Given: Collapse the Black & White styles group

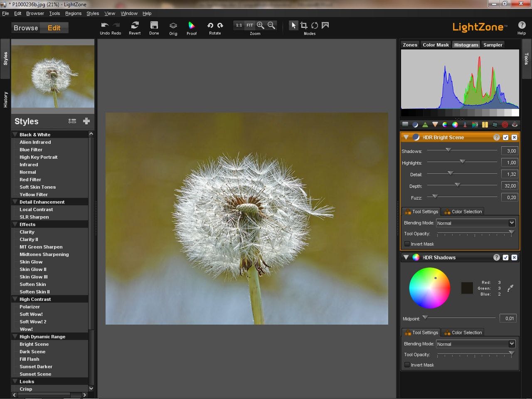Looking at the screenshot, I should coord(15,135).
